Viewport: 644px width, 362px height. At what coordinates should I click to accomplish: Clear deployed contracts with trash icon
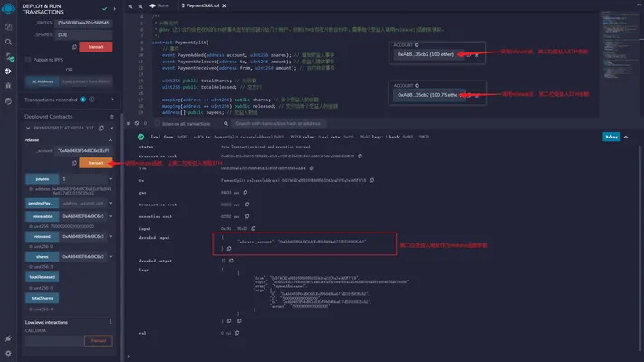pos(111,117)
